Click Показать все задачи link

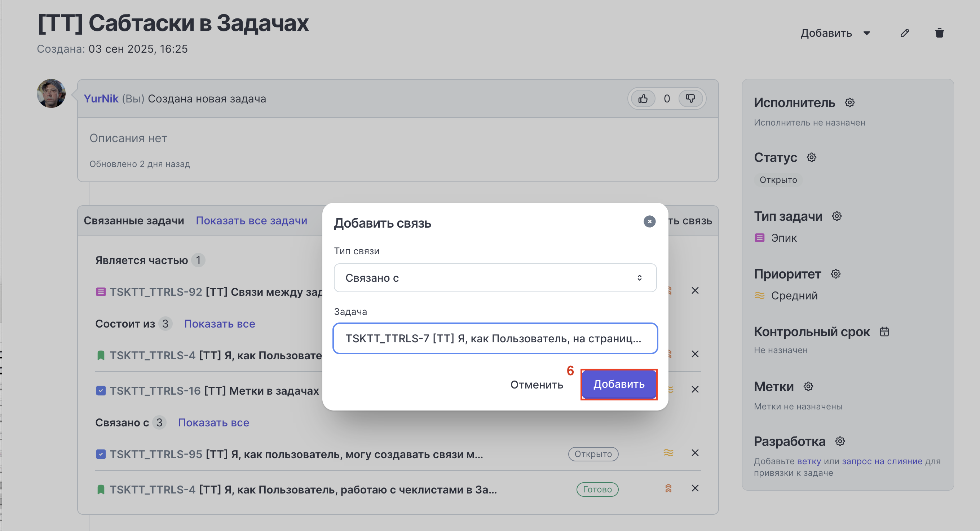(x=251, y=221)
